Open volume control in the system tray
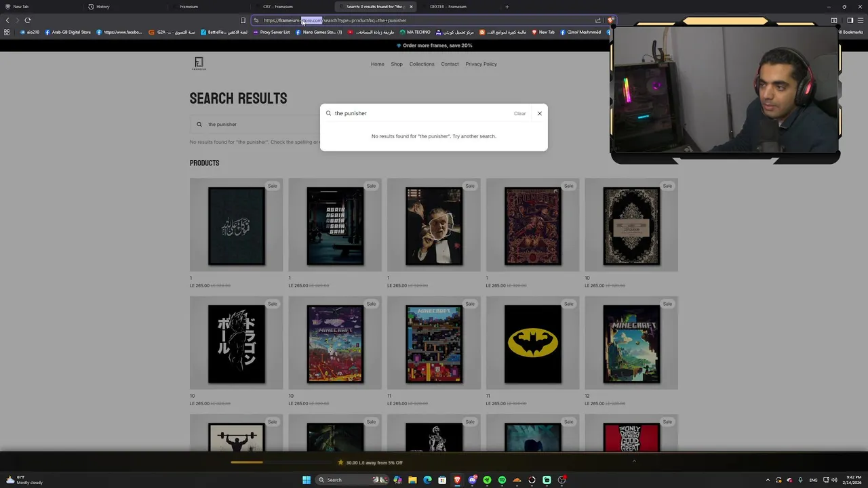This screenshot has height=488, width=868. click(x=834, y=480)
